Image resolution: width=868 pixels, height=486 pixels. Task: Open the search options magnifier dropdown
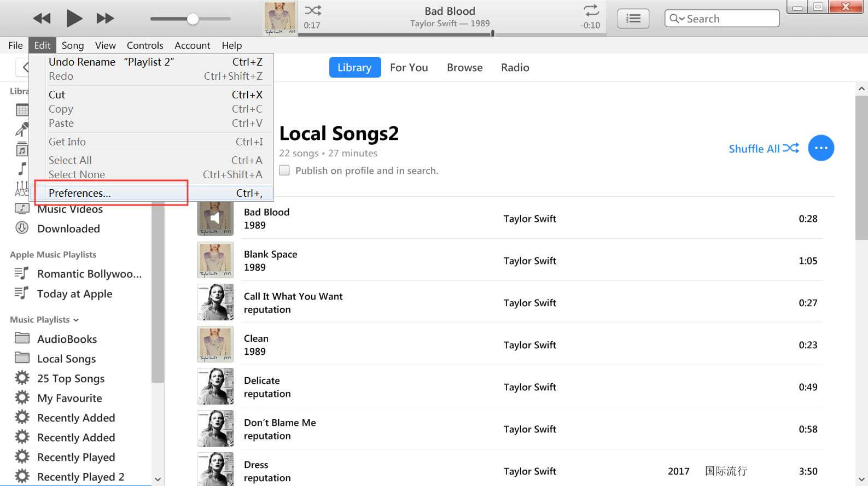[677, 19]
